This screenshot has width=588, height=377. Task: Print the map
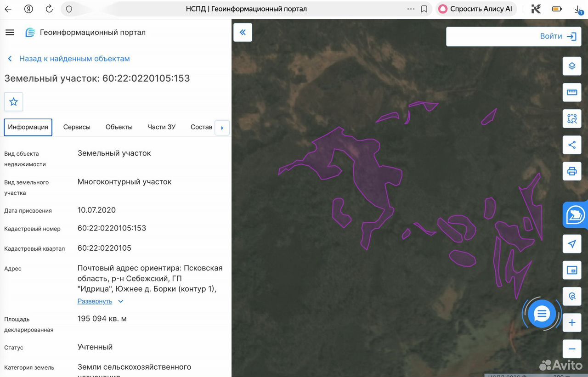pos(572,171)
